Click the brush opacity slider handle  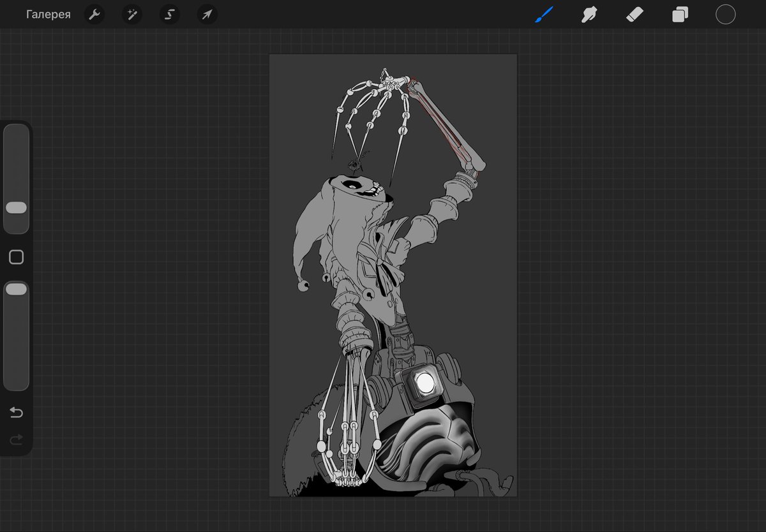(x=16, y=290)
